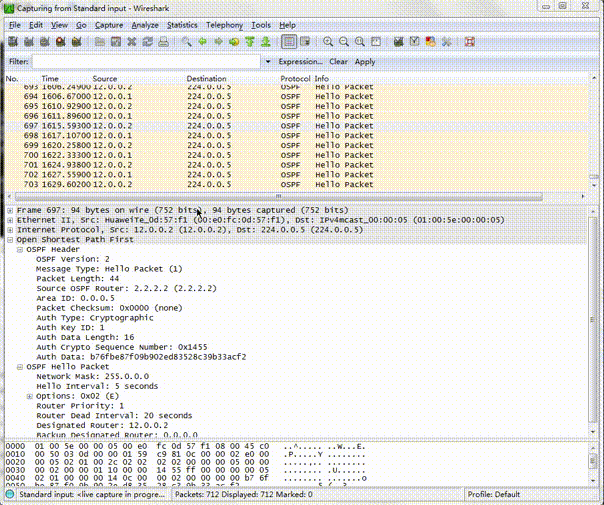Screen dimensions: 604x505
Task: Collapse the OSPF Header section
Action: click(x=20, y=250)
